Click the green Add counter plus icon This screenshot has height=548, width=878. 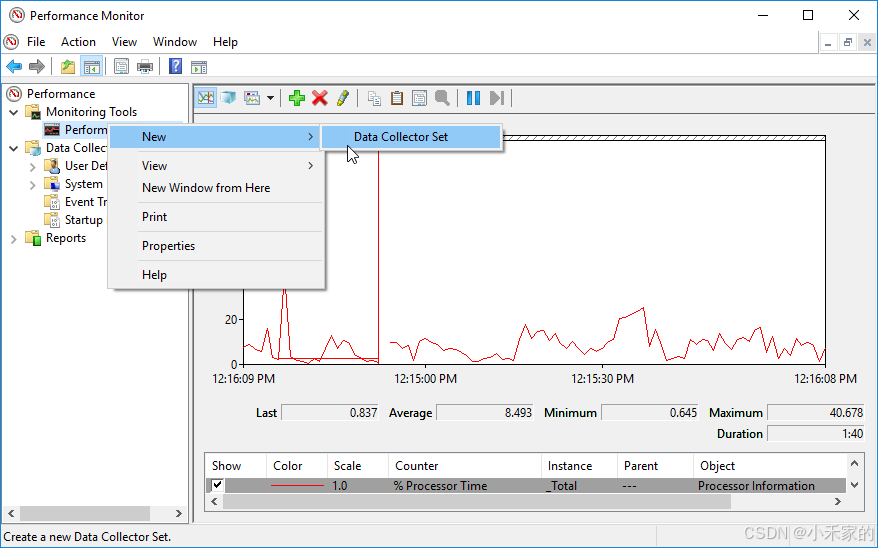296,98
